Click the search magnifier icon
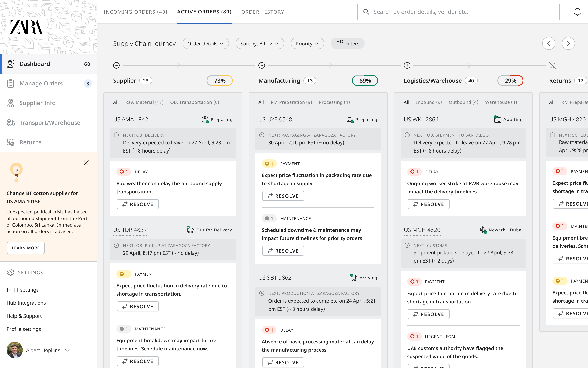Viewport: 588px width, 368px height. [x=366, y=12]
